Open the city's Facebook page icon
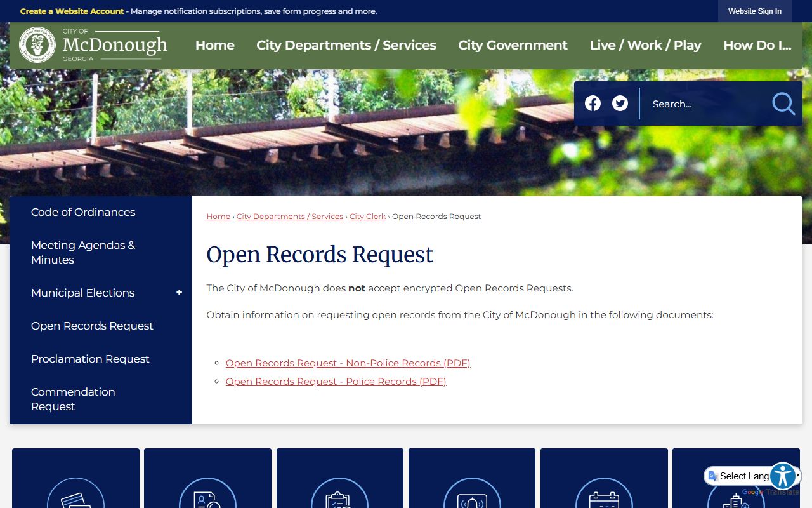This screenshot has height=508, width=812. pyautogui.click(x=593, y=104)
